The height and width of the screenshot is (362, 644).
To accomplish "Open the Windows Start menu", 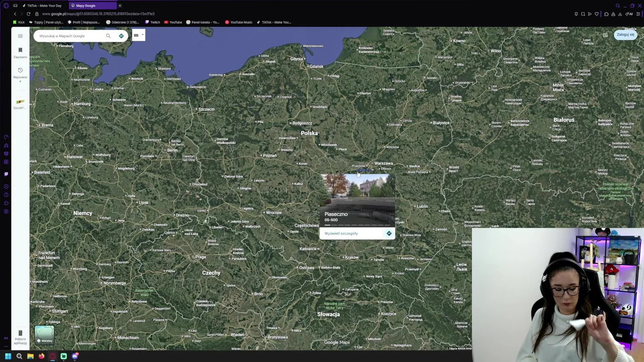I will [x=8, y=356].
